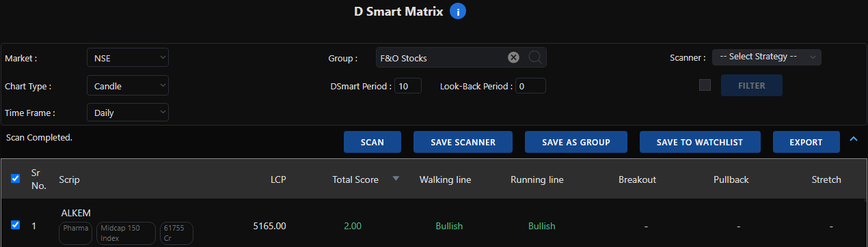Click the SAVE AS GROUP button

pos(575,142)
